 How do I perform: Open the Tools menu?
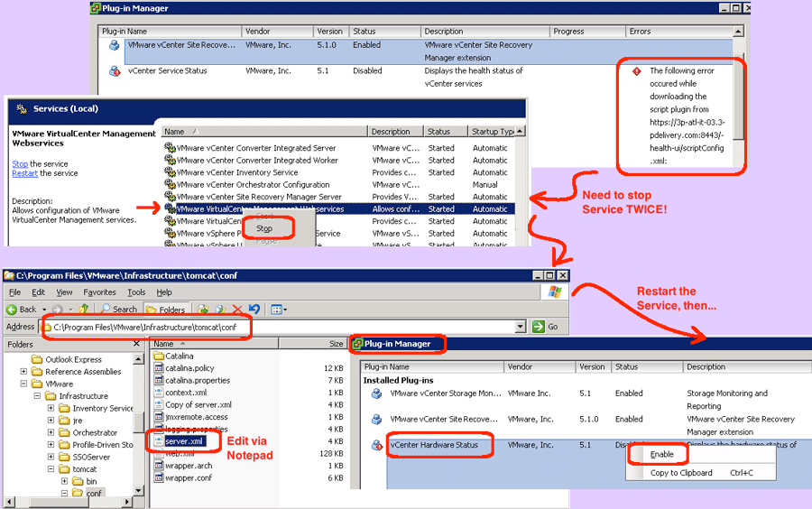pyautogui.click(x=136, y=292)
